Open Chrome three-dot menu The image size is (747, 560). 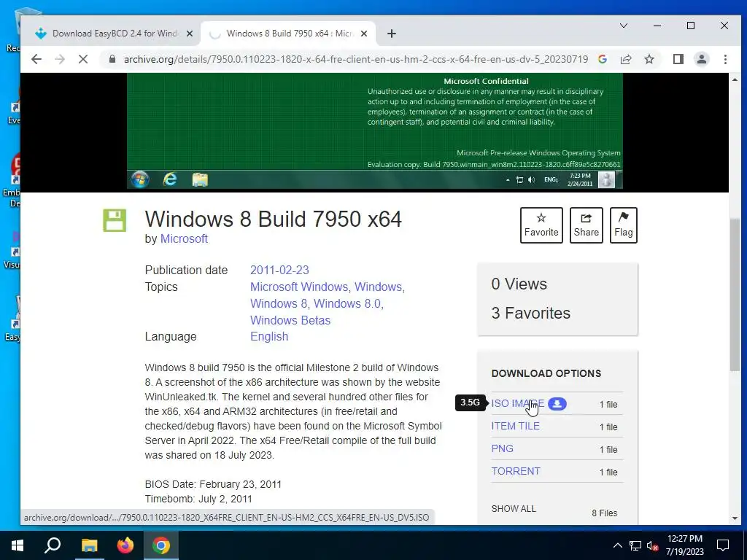click(x=725, y=59)
